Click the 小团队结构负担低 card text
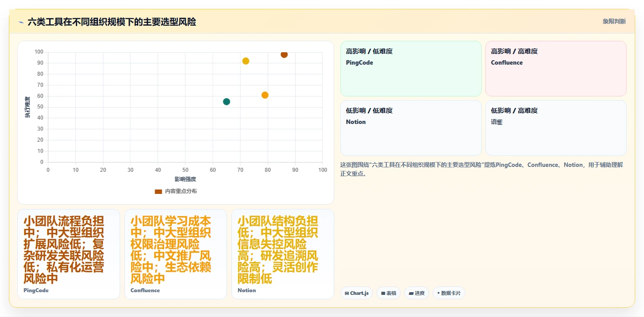 (278, 250)
